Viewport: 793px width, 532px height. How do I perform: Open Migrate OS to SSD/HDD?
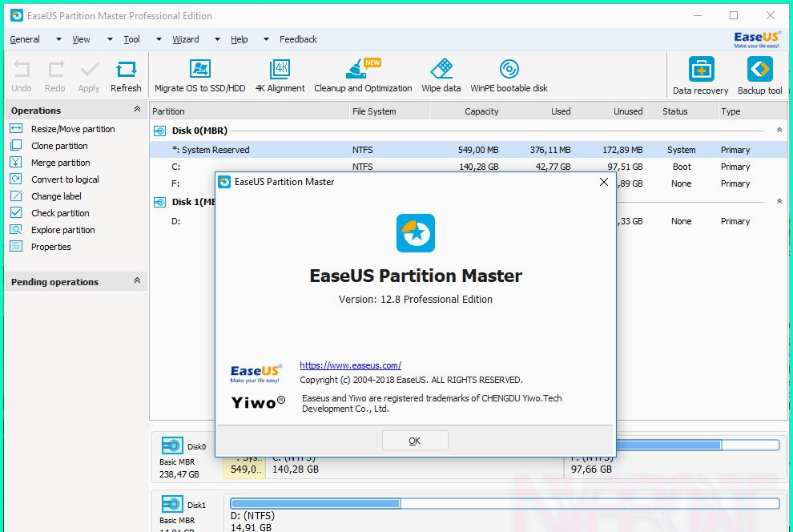pos(199,76)
